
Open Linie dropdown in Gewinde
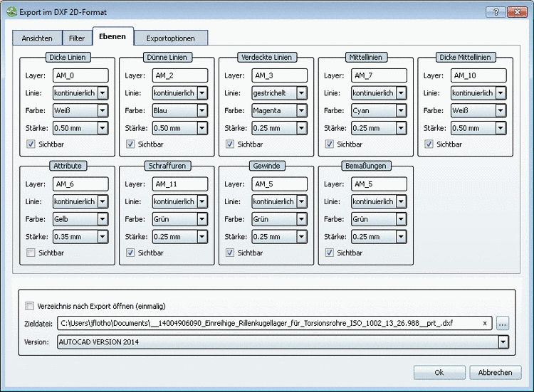coord(280,201)
